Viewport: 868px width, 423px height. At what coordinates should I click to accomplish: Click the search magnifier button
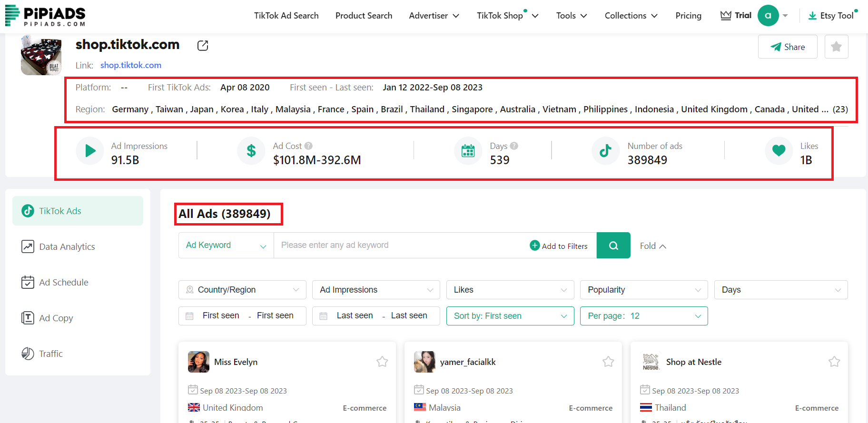click(x=613, y=246)
